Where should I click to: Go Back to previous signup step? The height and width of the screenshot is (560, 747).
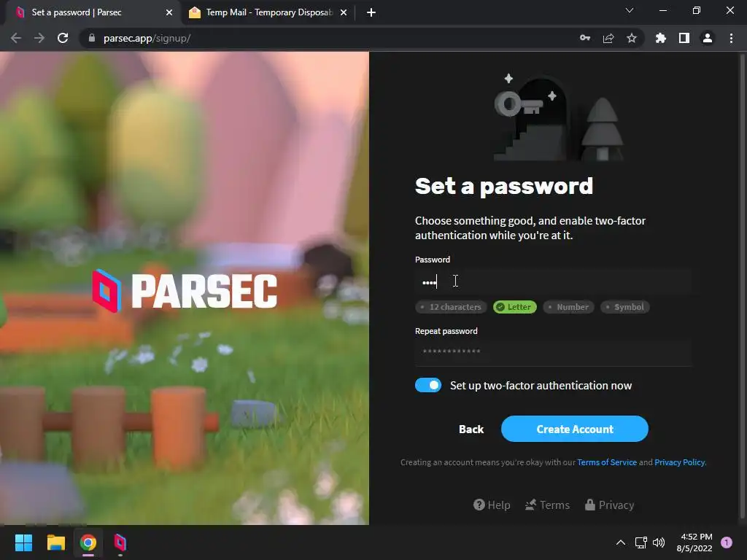471,429
